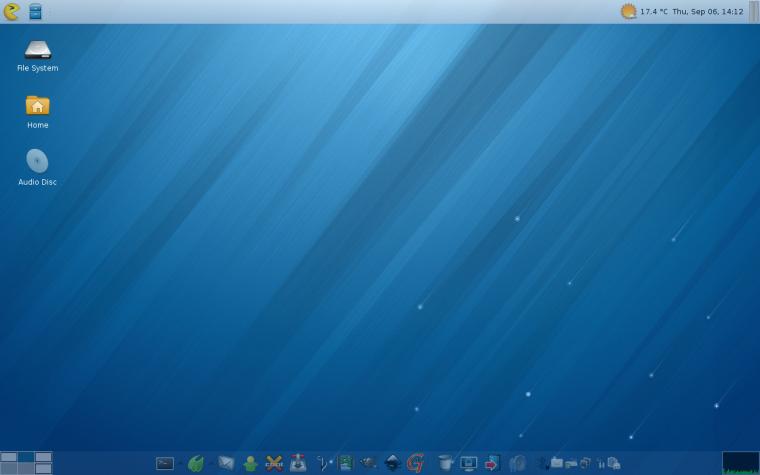Click the red arrow logout icon
Image resolution: width=760 pixels, height=475 pixels.
(x=492, y=464)
